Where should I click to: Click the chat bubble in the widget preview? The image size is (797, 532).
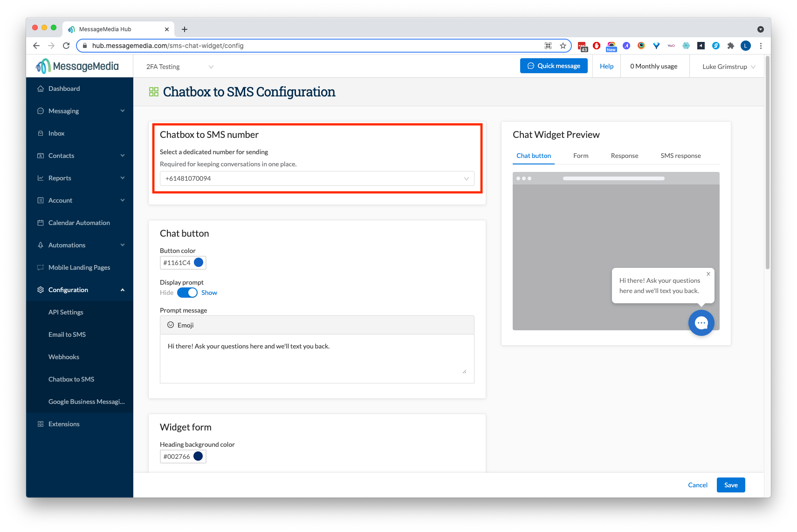[x=701, y=322]
